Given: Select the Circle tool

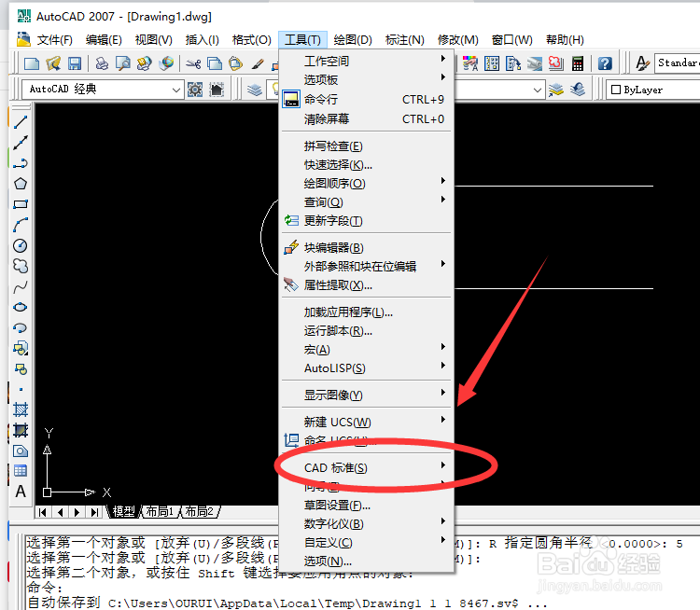Looking at the screenshot, I should [21, 245].
